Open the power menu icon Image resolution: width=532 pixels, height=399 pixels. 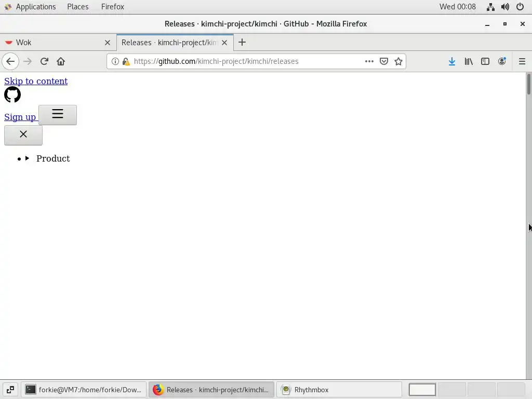click(x=520, y=7)
